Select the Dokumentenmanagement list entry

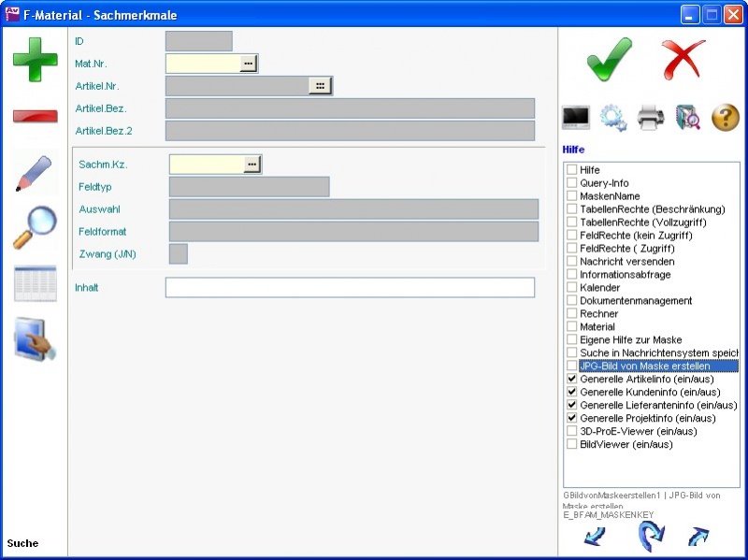click(x=636, y=301)
